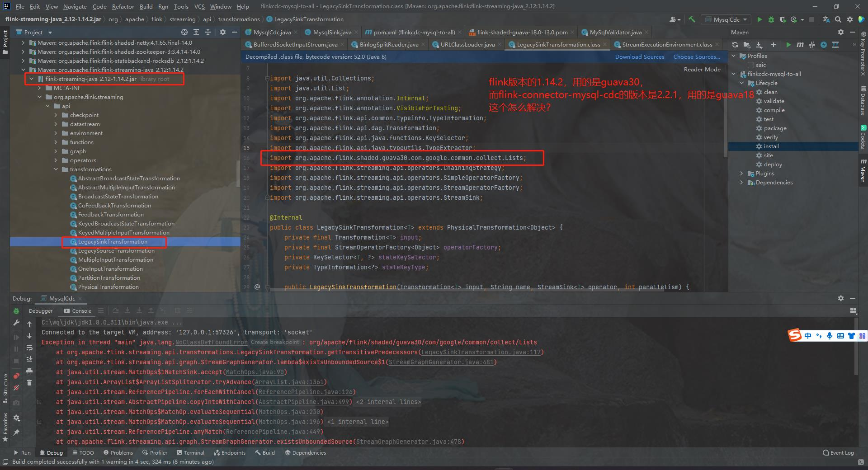Modify run configuration wrench icon
868x470 pixels.
[16, 323]
